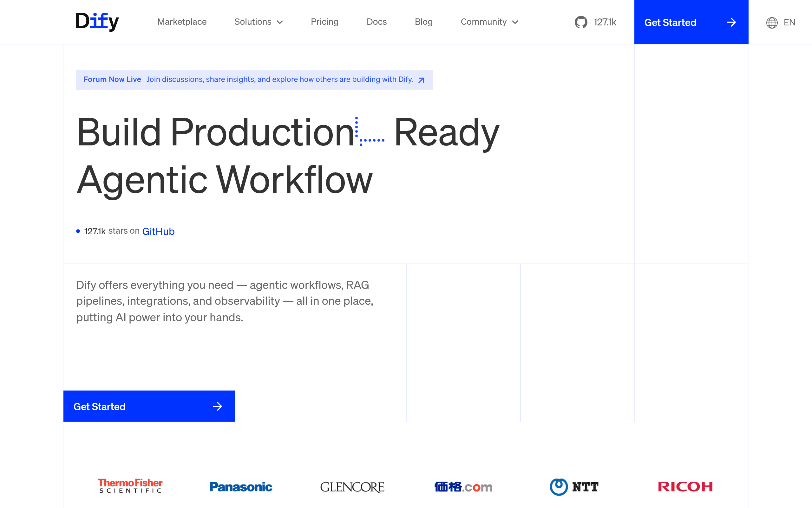Open the Solutions menu label
Screen dimensions: 812x508
coord(253,22)
